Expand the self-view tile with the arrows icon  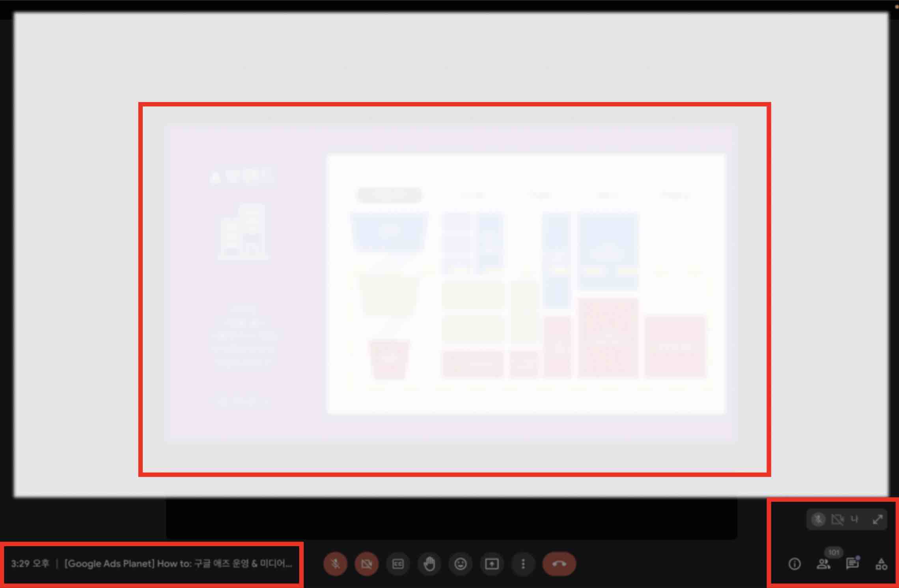(878, 519)
